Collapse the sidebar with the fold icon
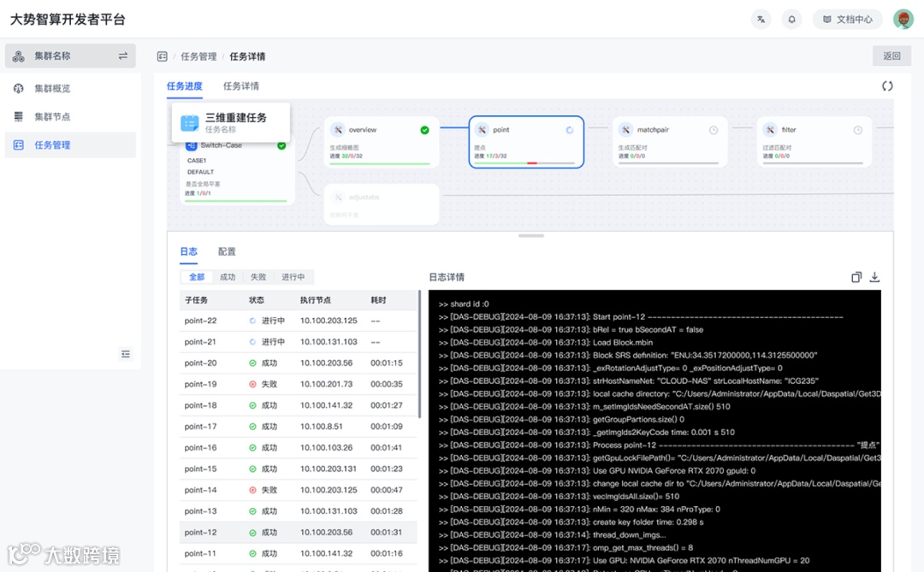The height and width of the screenshot is (572, 924). 126,354
